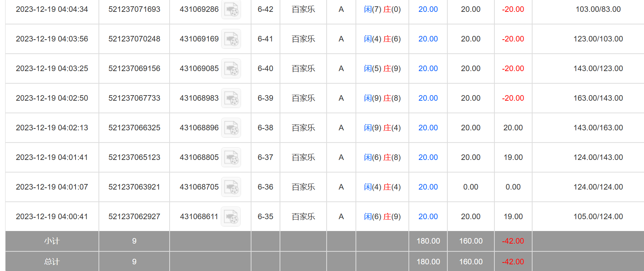The image size is (644, 271).
Task: Click result 闲(4) 庄(4)
Action: point(382,187)
